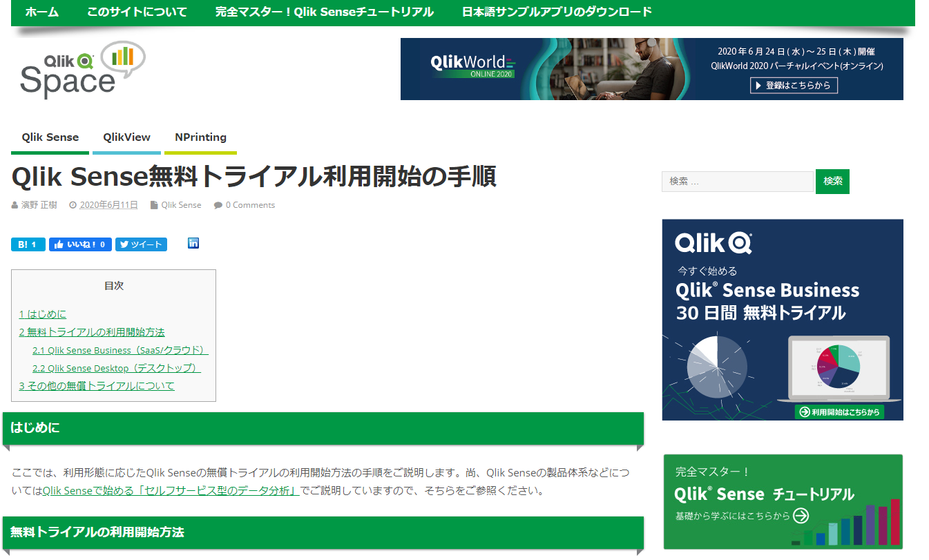
Task: Click the Qlik Space logo
Action: 83,70
